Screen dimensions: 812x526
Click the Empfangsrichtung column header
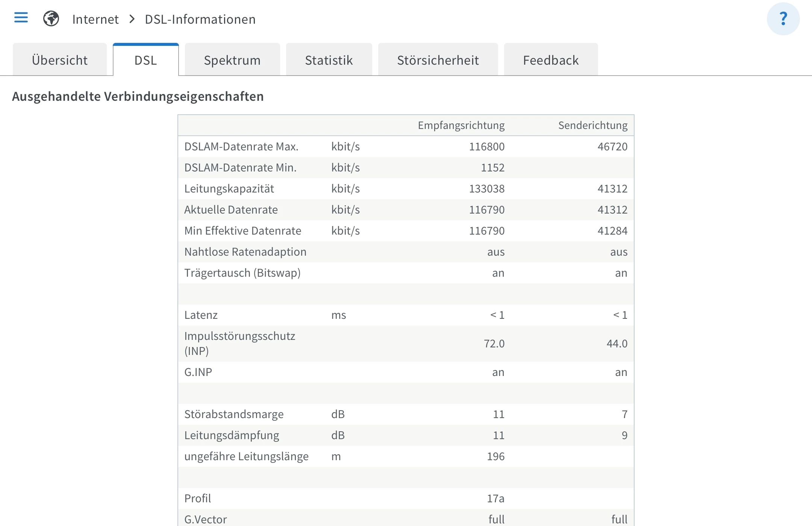pos(461,125)
